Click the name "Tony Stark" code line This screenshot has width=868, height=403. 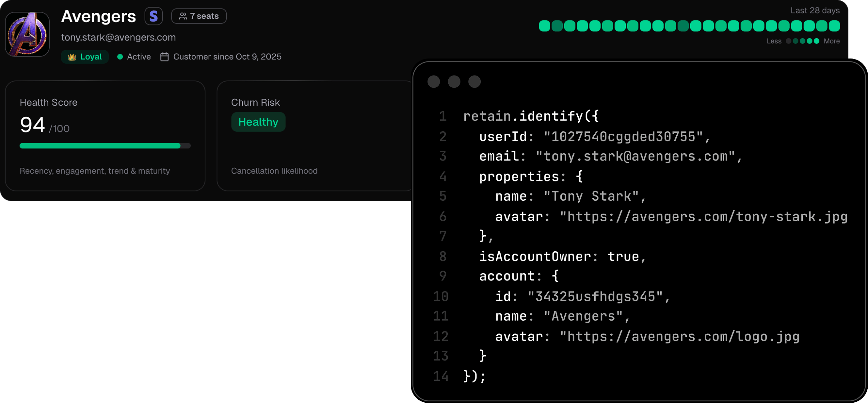point(571,196)
